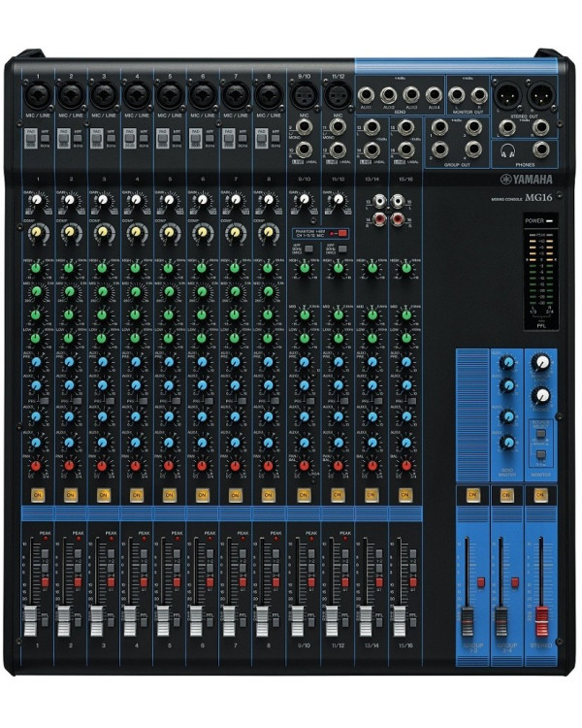The height and width of the screenshot is (728, 582).
Task: Click the yellow COMP knob on channel 7
Action: click(236, 232)
